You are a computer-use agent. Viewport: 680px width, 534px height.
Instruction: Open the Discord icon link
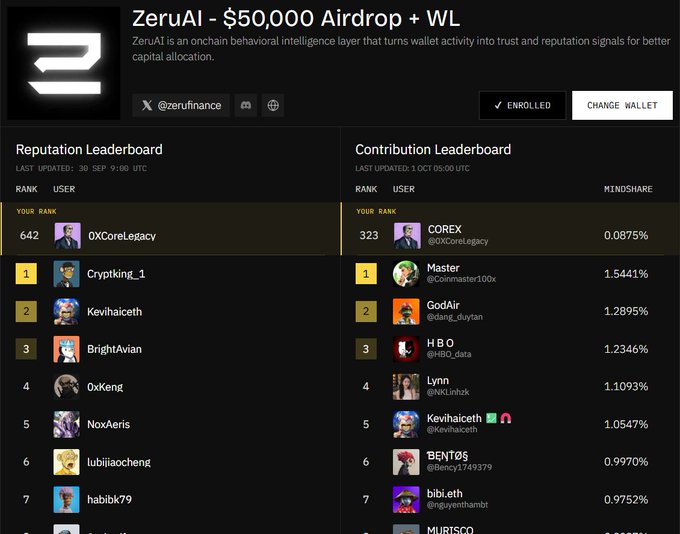246,105
